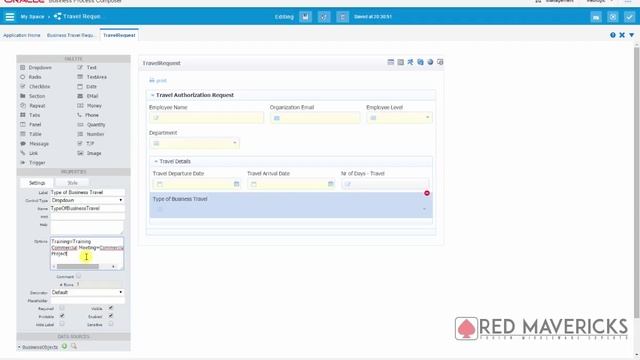Edit the Label field Type of Business Travel
Screen dimensions: 640x360
point(87,192)
